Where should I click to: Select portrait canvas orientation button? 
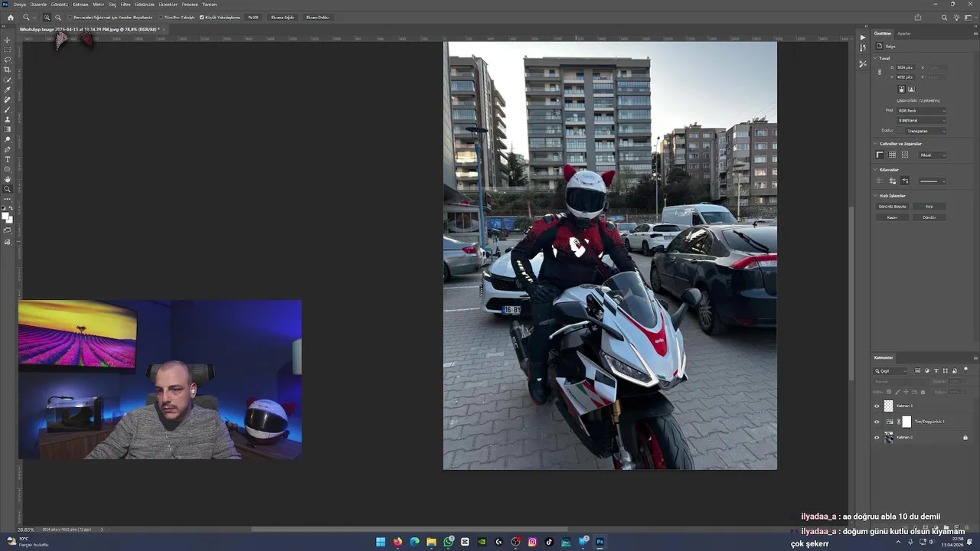901,90
